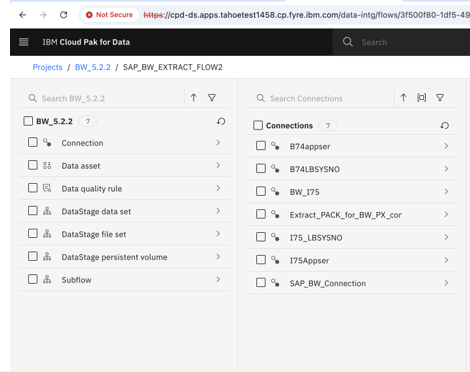Image resolution: width=470 pixels, height=372 pixels.
Task: Open the BW_5.2.2 breadcrumb link
Action: [93, 67]
